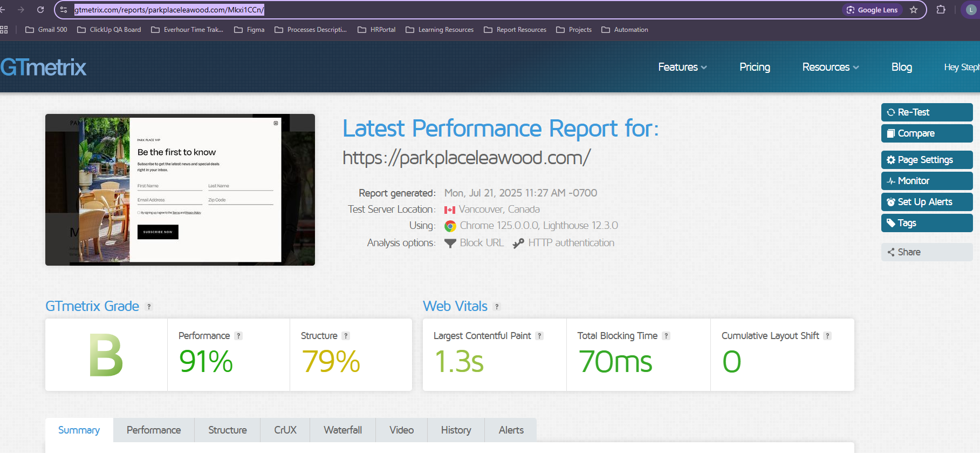Expand the Features dropdown menu

[x=682, y=67]
